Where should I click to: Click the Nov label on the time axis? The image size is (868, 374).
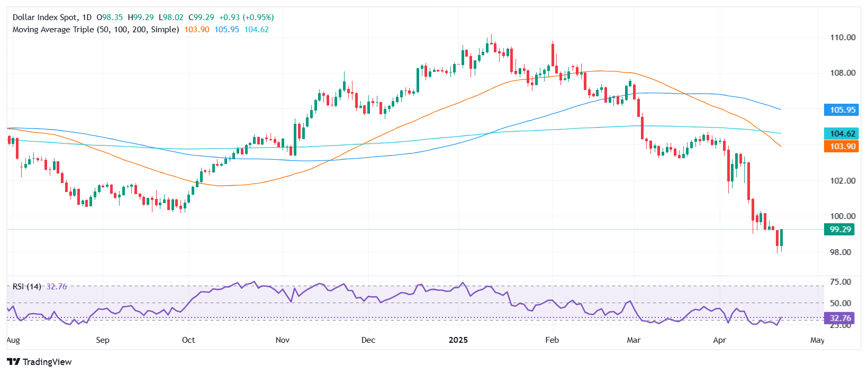[x=283, y=340]
